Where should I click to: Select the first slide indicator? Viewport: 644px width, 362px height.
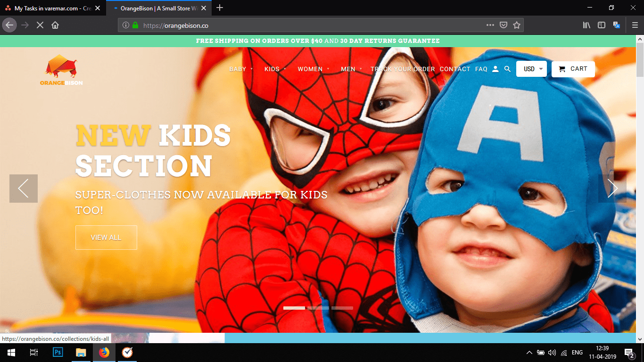(294, 308)
